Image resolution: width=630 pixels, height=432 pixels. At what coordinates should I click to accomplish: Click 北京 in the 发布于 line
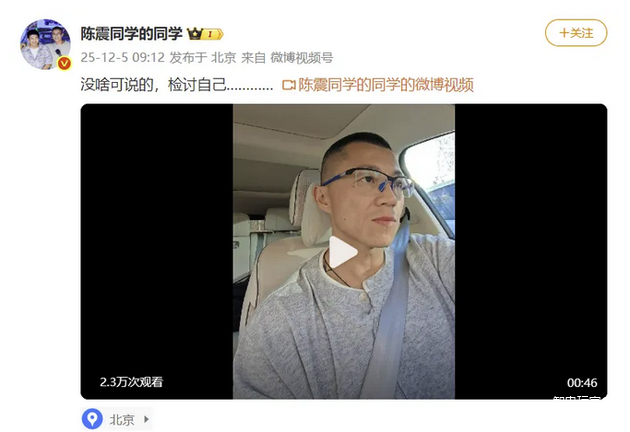[223, 58]
